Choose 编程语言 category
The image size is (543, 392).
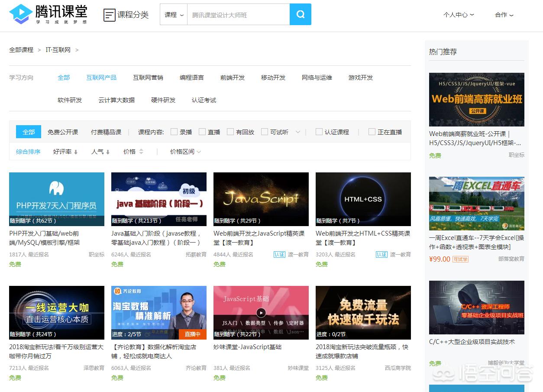[192, 78]
